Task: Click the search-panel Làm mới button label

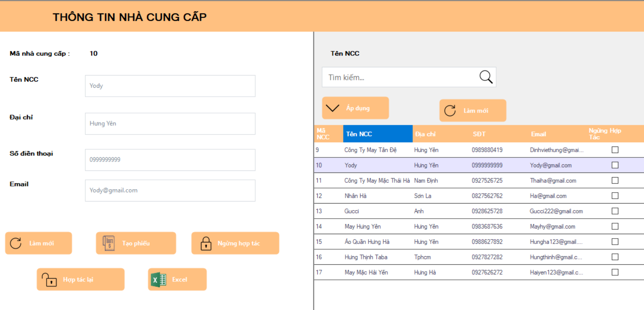Action: coord(476,111)
